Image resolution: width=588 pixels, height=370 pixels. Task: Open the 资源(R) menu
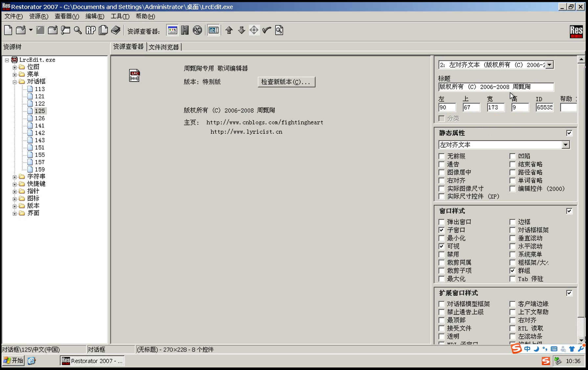click(39, 16)
